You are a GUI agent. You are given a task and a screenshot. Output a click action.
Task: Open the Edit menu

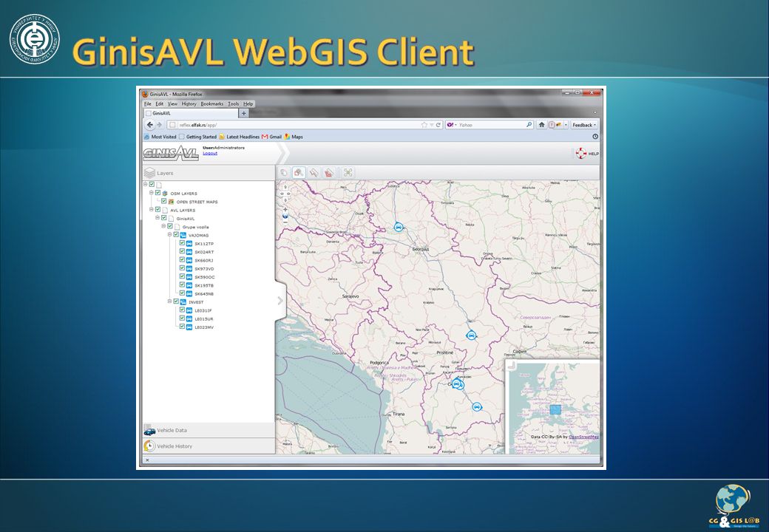160,104
